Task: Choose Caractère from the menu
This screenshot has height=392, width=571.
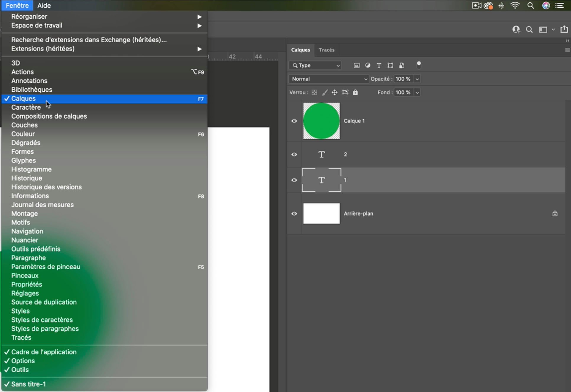Action: (x=104, y=108)
